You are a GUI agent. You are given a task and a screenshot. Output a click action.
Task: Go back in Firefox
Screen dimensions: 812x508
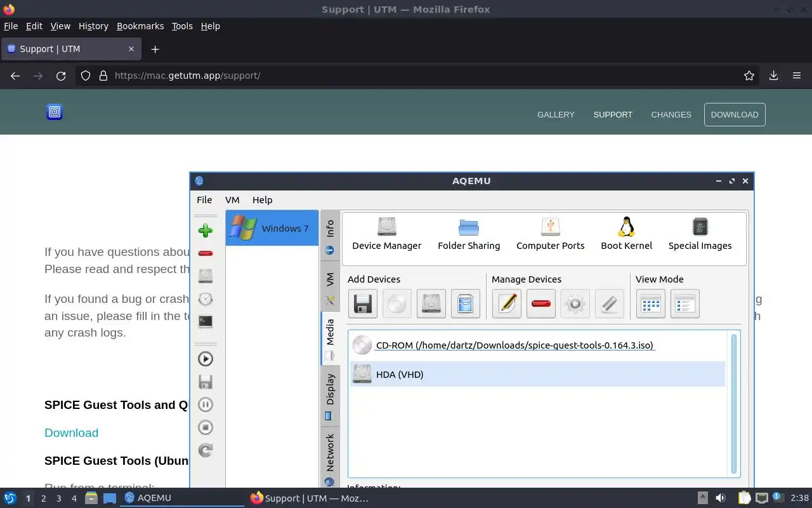point(15,76)
